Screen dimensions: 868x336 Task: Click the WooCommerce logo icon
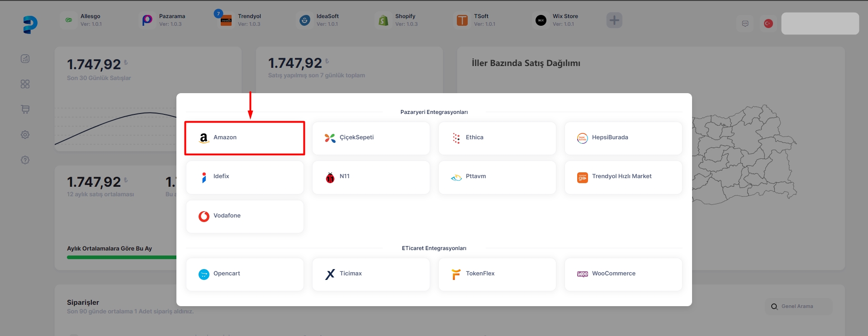click(582, 274)
